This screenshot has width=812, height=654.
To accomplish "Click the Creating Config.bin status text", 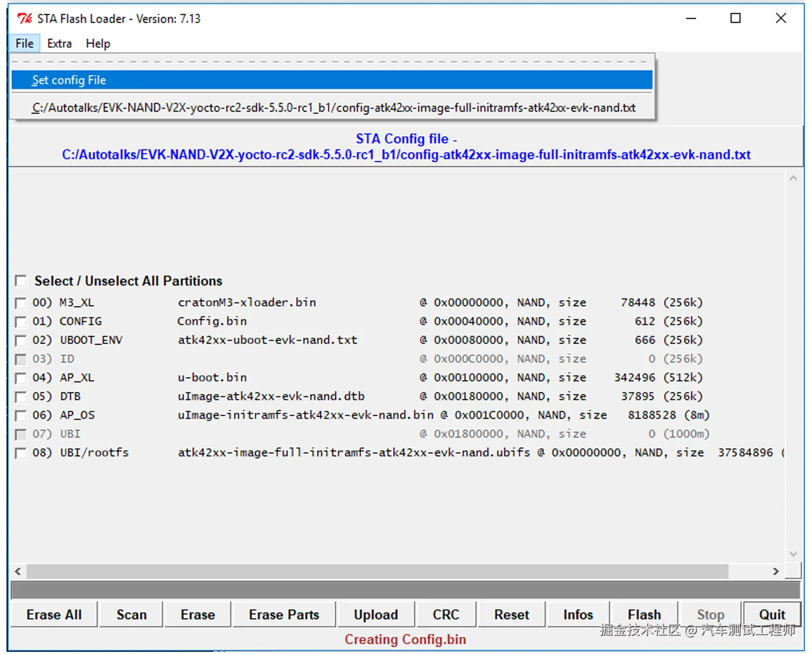I will click(405, 639).
